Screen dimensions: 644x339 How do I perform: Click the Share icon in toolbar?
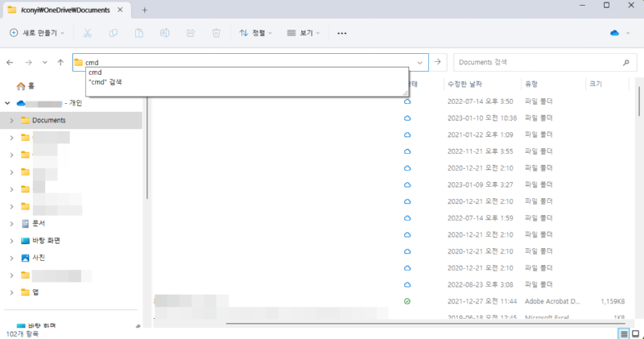[191, 33]
